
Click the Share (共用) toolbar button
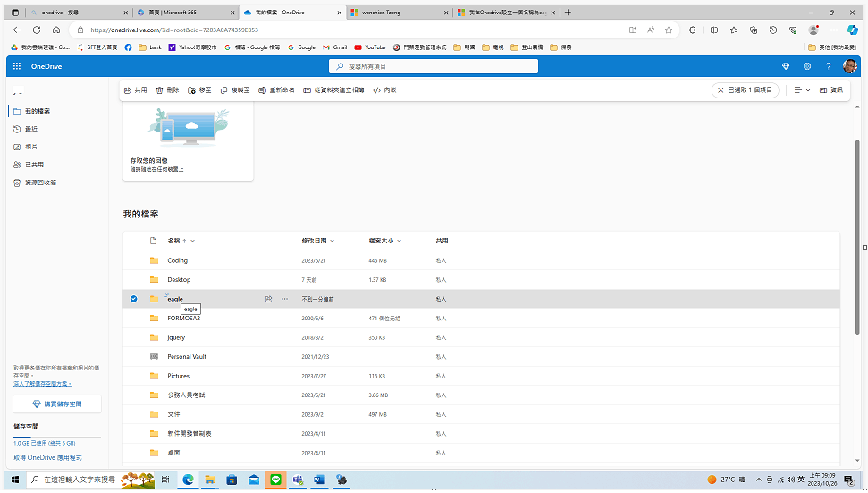[x=136, y=90]
